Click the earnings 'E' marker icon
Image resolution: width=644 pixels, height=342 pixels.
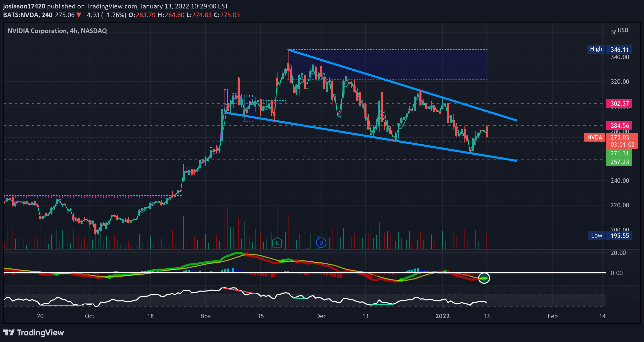(277, 243)
